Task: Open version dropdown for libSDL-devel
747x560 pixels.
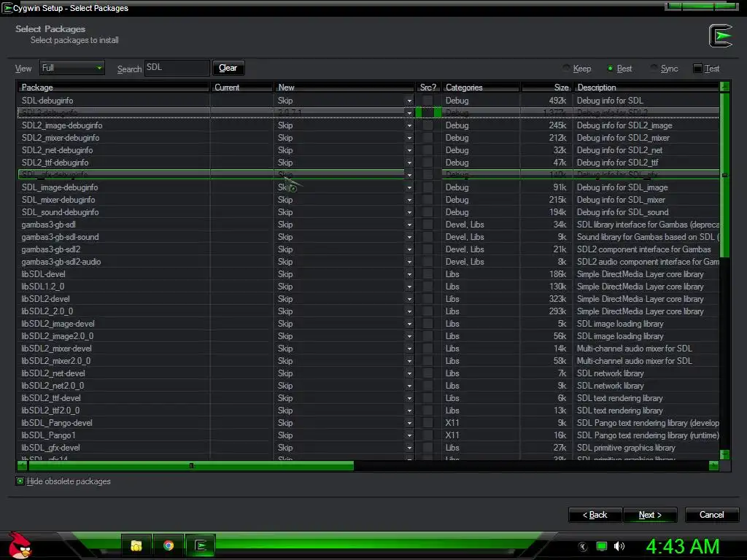Action: (409, 274)
